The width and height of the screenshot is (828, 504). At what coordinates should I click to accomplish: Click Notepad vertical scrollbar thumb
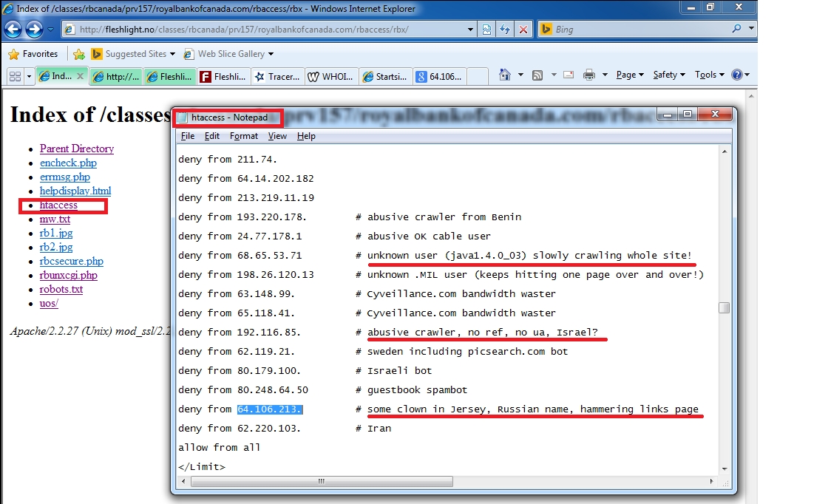pyautogui.click(x=724, y=307)
